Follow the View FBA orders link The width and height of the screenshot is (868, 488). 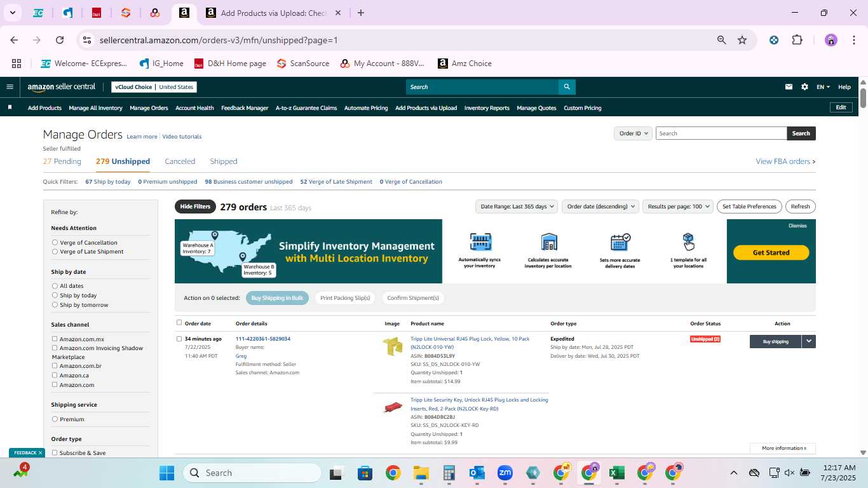[785, 161]
